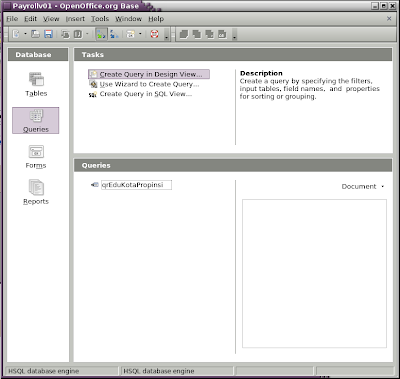Image resolution: width=400 pixels, height=379 pixels.
Task: Click the icon beside qrEduKotaPropinsi
Action: (x=95, y=185)
